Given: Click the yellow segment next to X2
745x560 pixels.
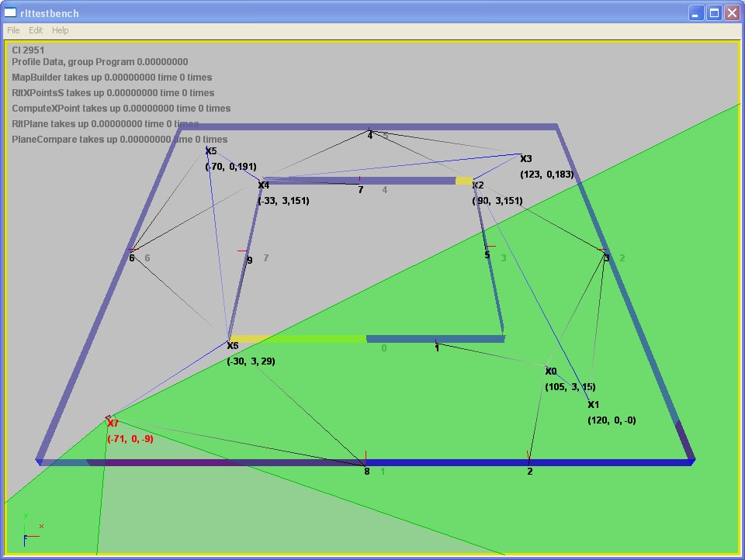Looking at the screenshot, I should point(464,181).
